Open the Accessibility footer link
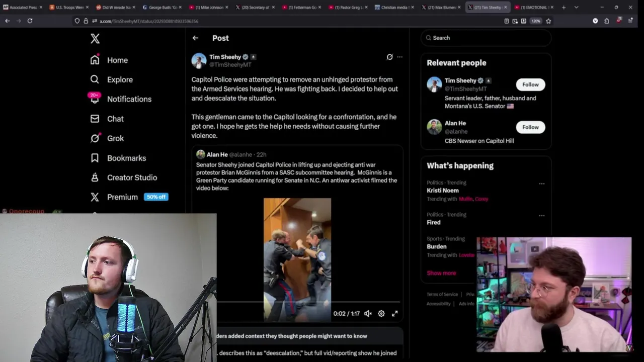644x362 pixels. [x=439, y=304]
